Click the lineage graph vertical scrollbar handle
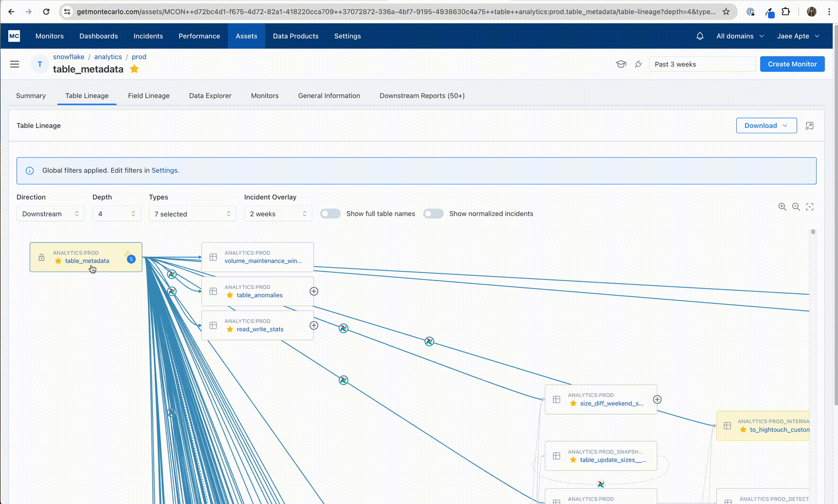This screenshot has height=504, width=838. click(813, 232)
